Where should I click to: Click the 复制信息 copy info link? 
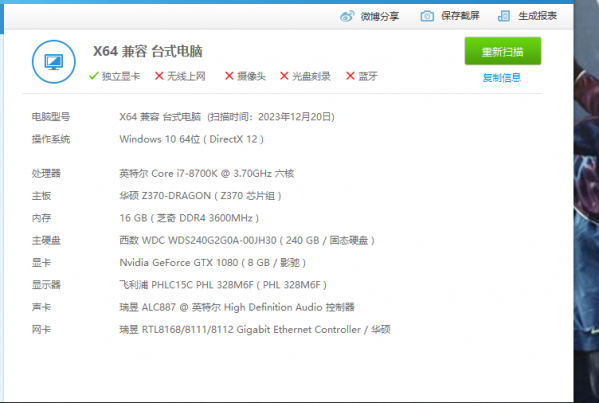tap(502, 78)
